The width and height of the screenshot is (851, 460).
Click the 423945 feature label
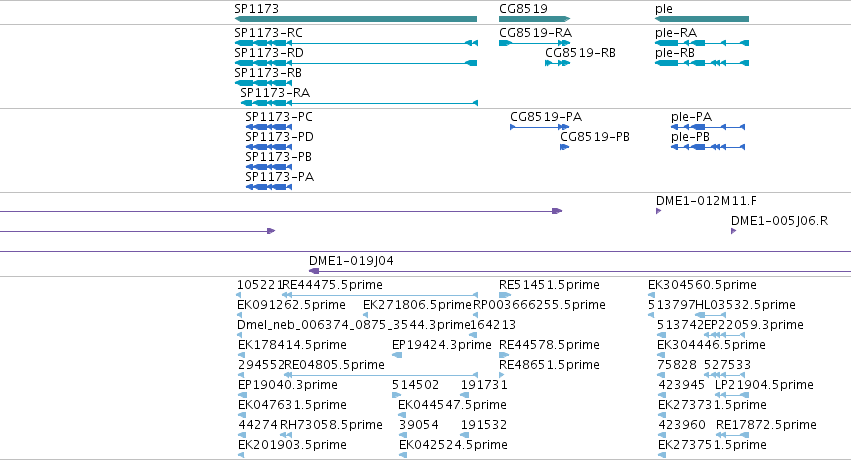[682, 385]
